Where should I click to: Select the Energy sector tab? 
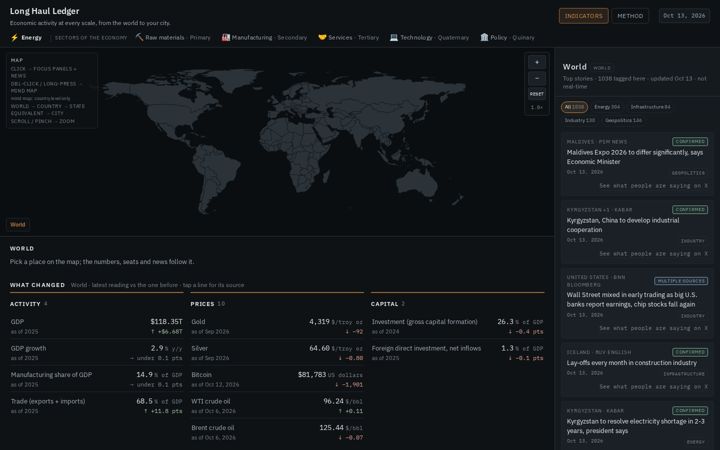(26, 38)
